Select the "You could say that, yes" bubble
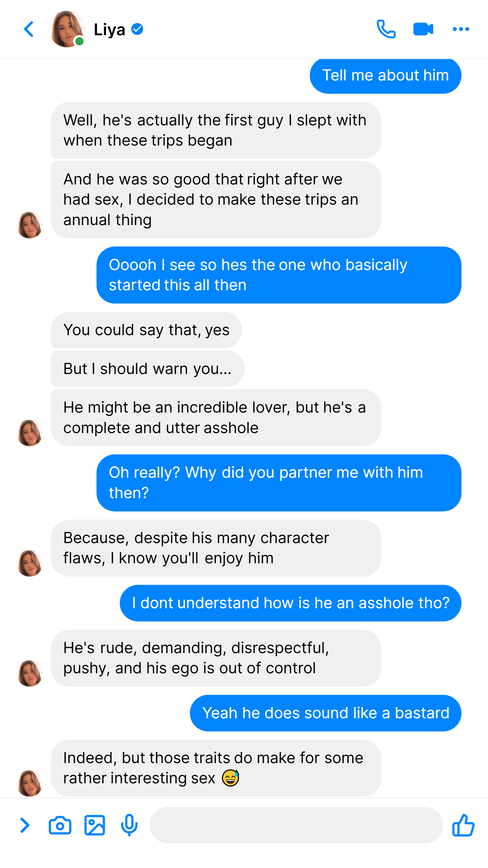Screen dimensions: 488x868 (146, 330)
